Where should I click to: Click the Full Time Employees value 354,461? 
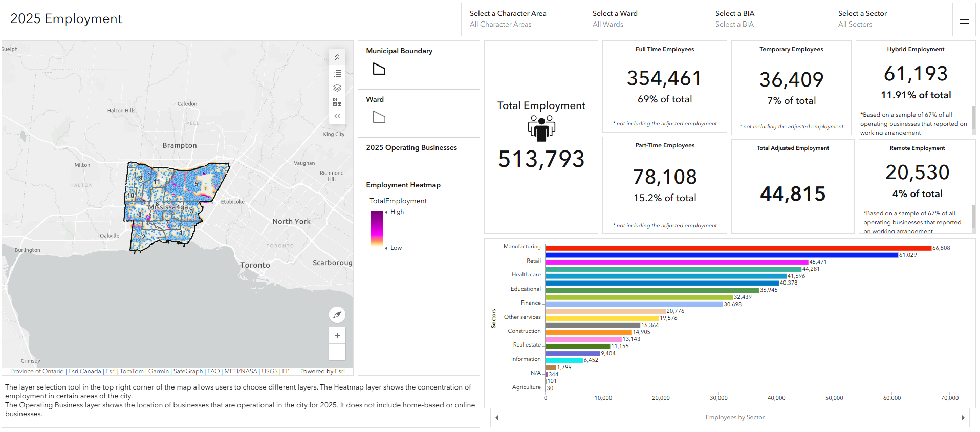coord(664,78)
